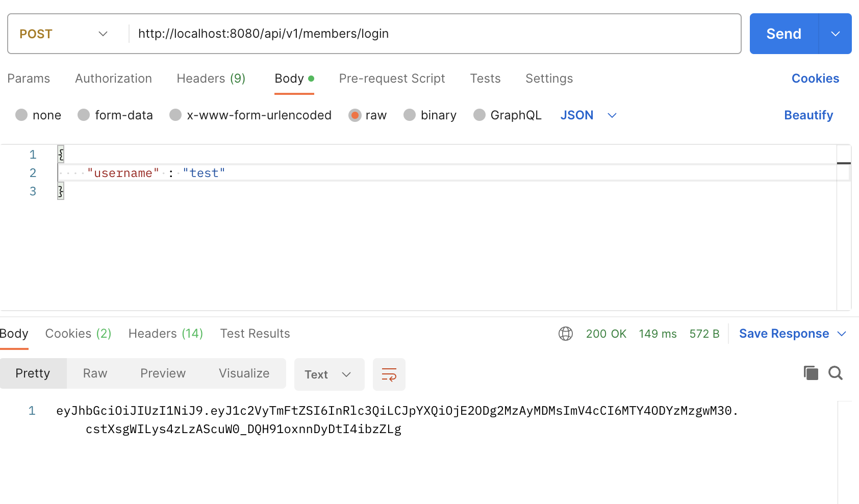This screenshot has height=504, width=859.
Task: Select the request Body tab
Action: pos(294,79)
